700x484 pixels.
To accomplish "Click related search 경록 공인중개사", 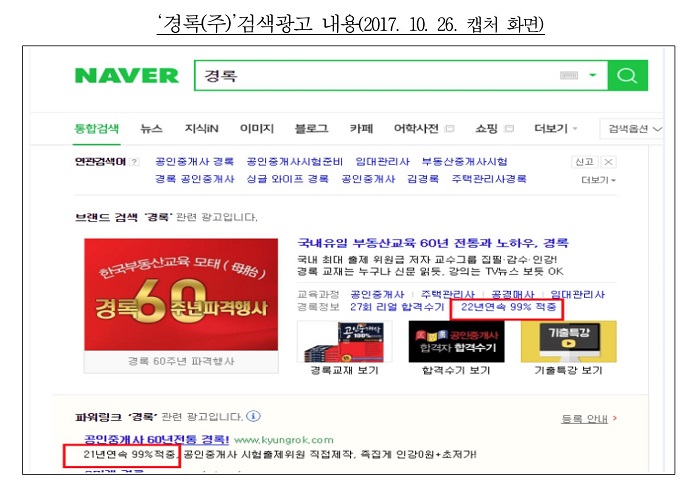I will [x=194, y=179].
